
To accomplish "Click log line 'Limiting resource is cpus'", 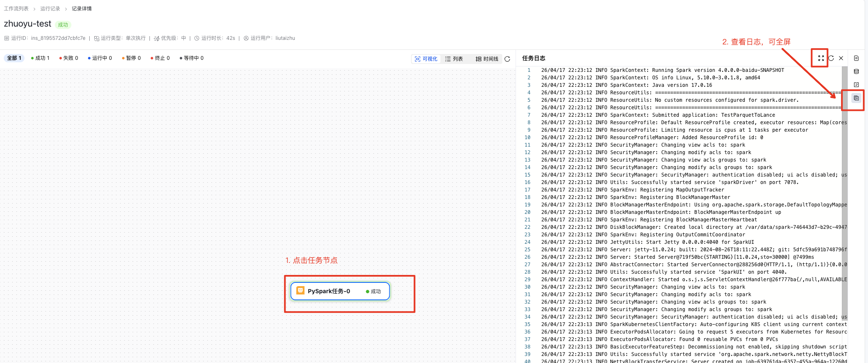I will click(x=675, y=130).
